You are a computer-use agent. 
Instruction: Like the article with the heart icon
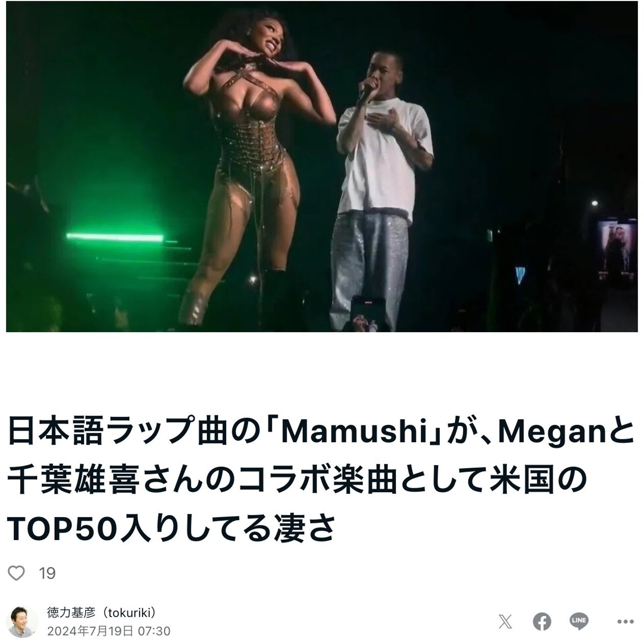click(x=17, y=573)
